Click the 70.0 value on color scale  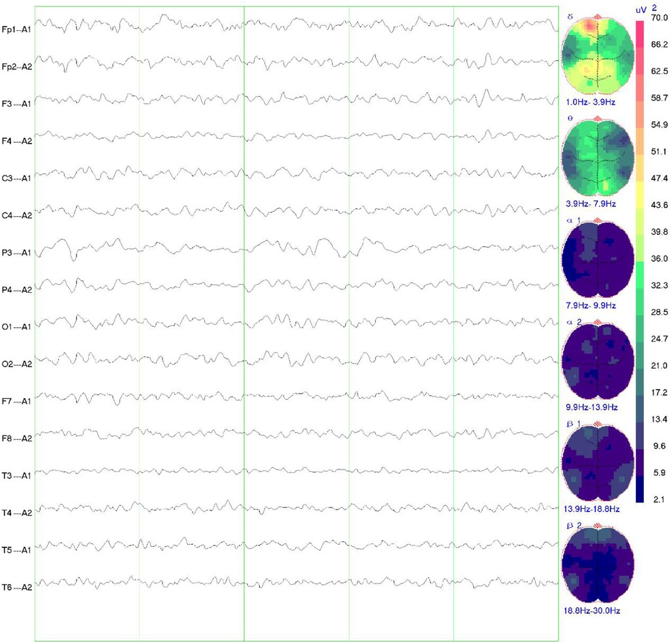click(659, 18)
